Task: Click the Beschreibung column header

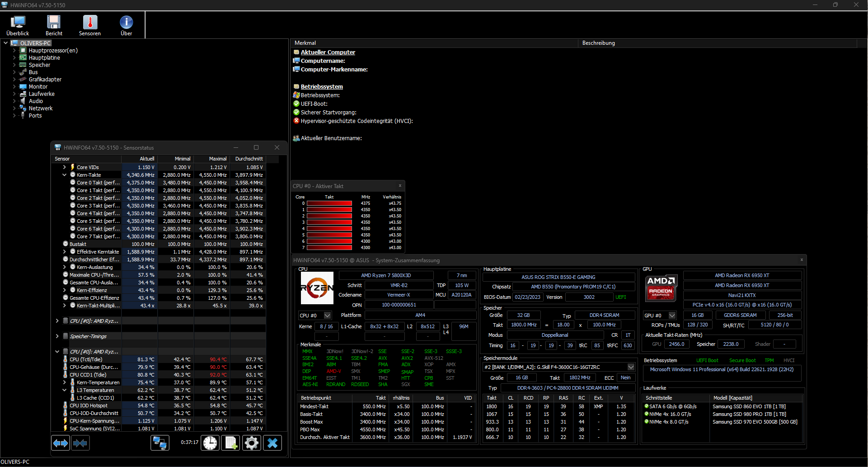Action: pyautogui.click(x=717, y=43)
